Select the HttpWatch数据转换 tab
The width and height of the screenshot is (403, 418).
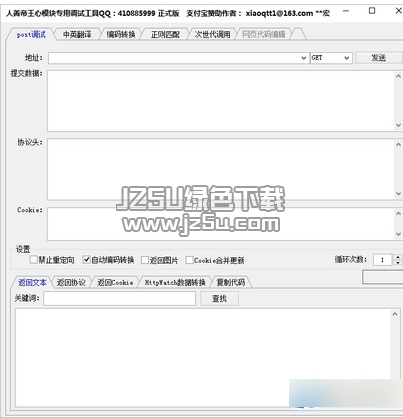coord(175,282)
